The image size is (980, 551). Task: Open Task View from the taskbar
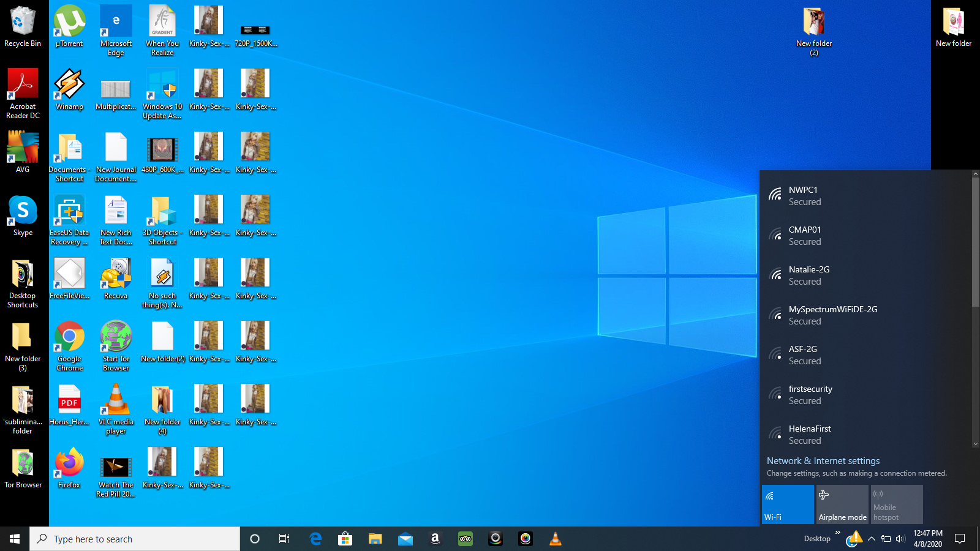coord(284,539)
